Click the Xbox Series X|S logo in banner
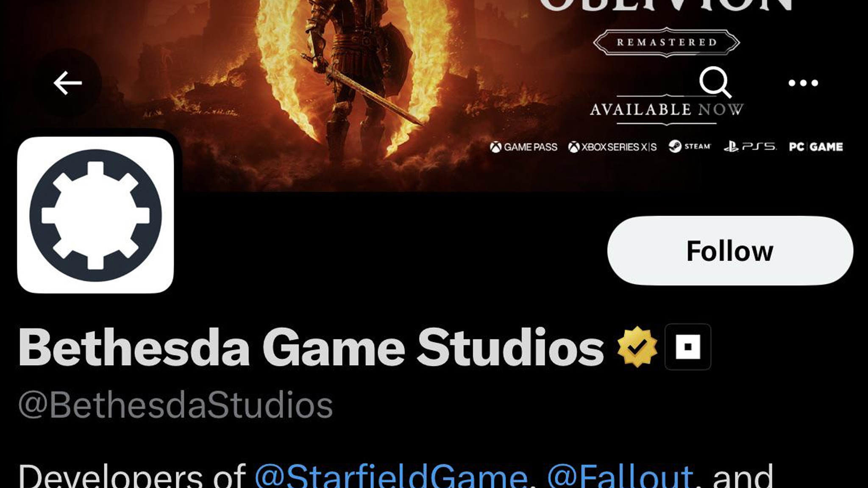 [612, 147]
